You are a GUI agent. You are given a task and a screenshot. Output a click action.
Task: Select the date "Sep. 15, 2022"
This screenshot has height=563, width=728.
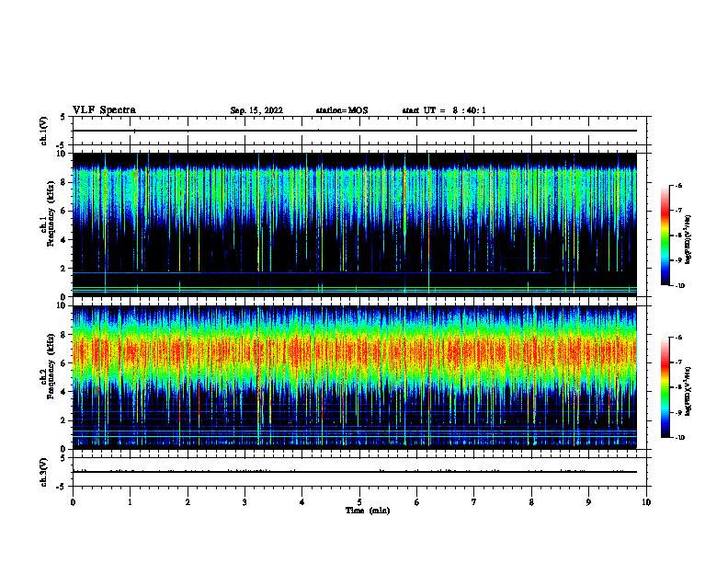click(x=256, y=110)
